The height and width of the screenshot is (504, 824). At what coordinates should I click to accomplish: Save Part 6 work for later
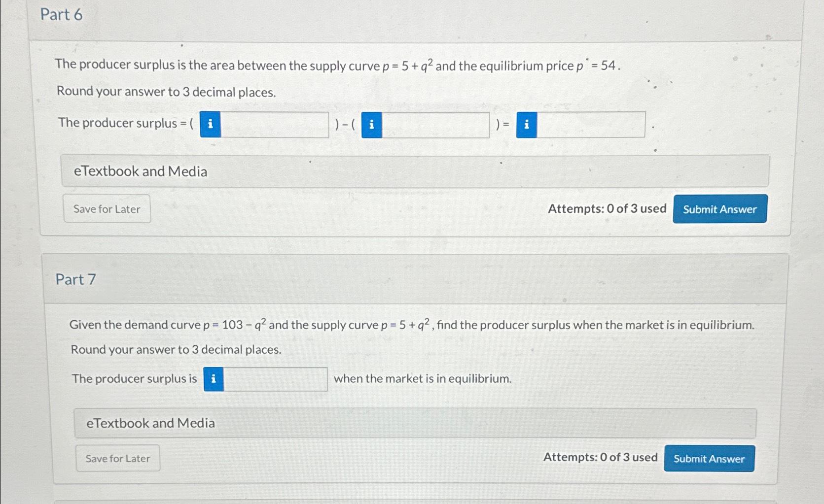tap(107, 208)
